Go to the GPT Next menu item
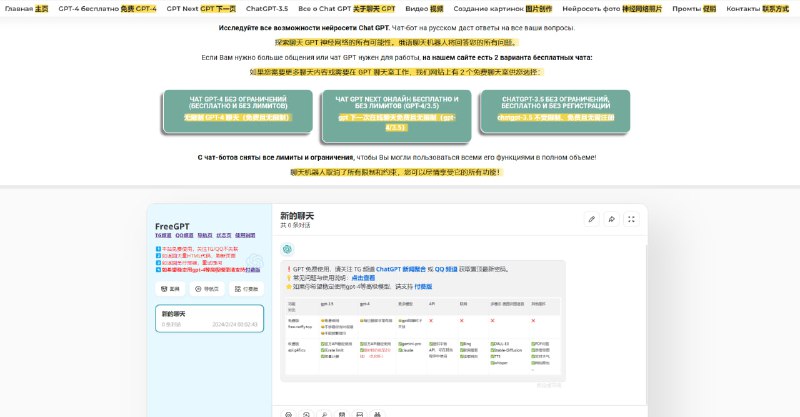The image size is (800, 417). coord(201,9)
